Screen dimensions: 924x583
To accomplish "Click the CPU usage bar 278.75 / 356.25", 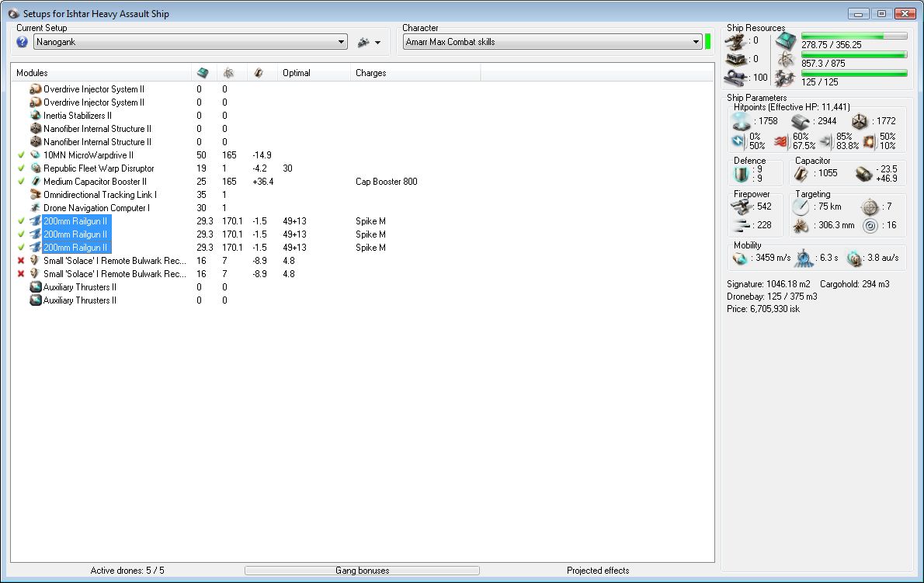I will tap(854, 36).
